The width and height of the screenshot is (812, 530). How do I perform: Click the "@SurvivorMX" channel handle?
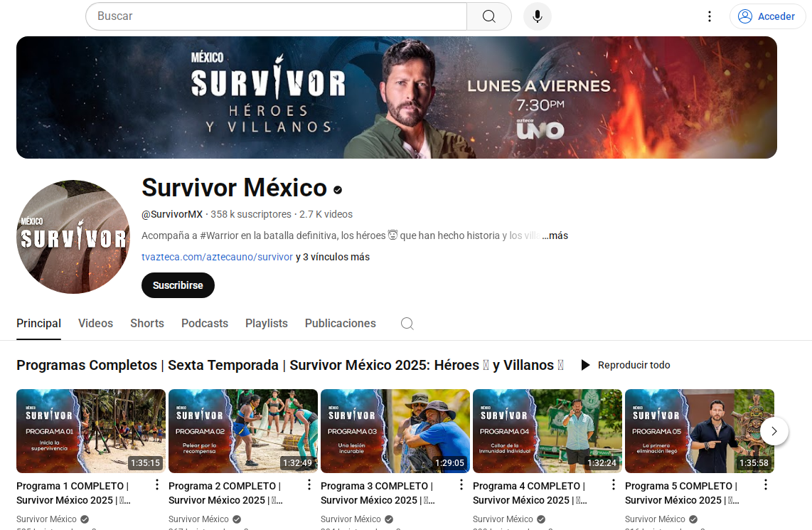[172, 214]
